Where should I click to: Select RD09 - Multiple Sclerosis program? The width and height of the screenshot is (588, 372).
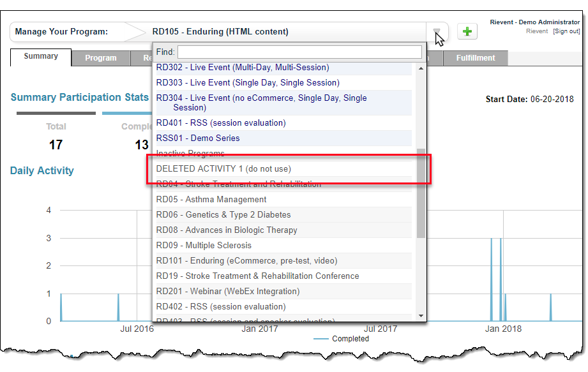[204, 246]
